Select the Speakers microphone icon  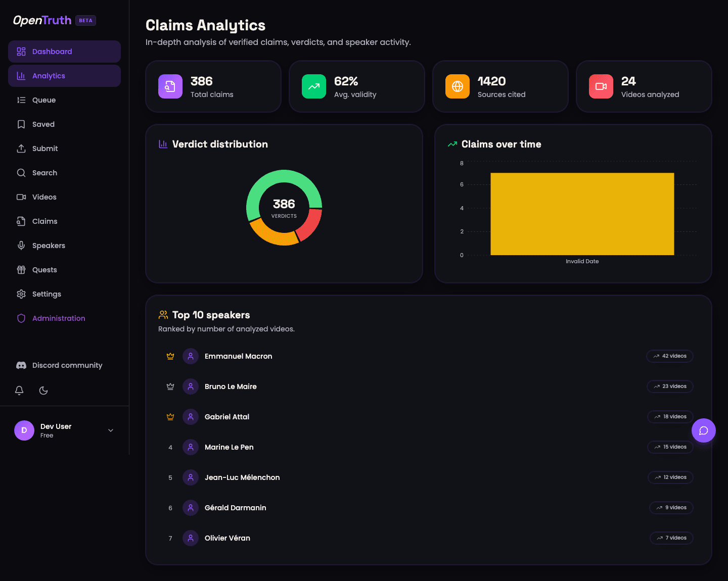pos(21,245)
